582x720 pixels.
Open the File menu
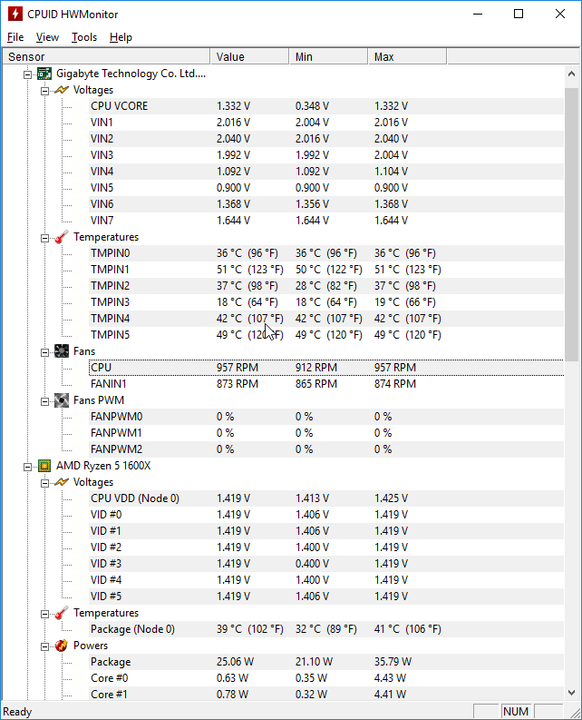click(15, 37)
